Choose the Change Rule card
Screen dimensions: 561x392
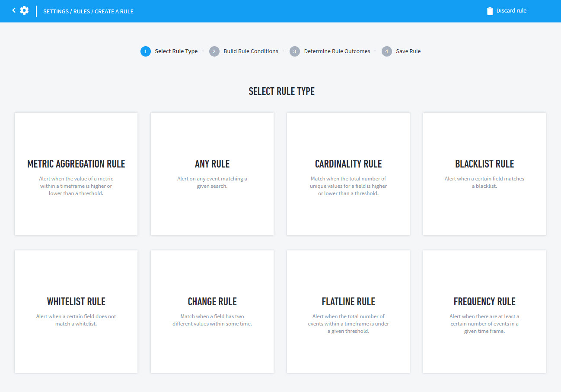(212, 312)
